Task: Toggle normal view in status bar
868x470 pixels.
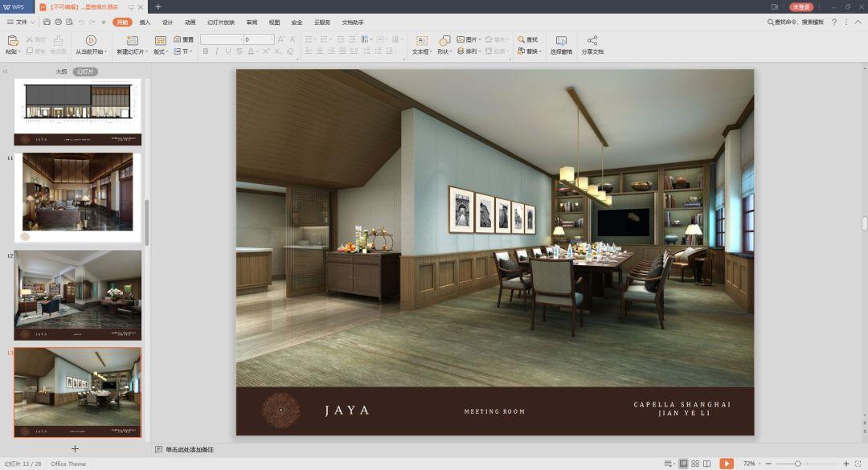Action: (x=683, y=464)
